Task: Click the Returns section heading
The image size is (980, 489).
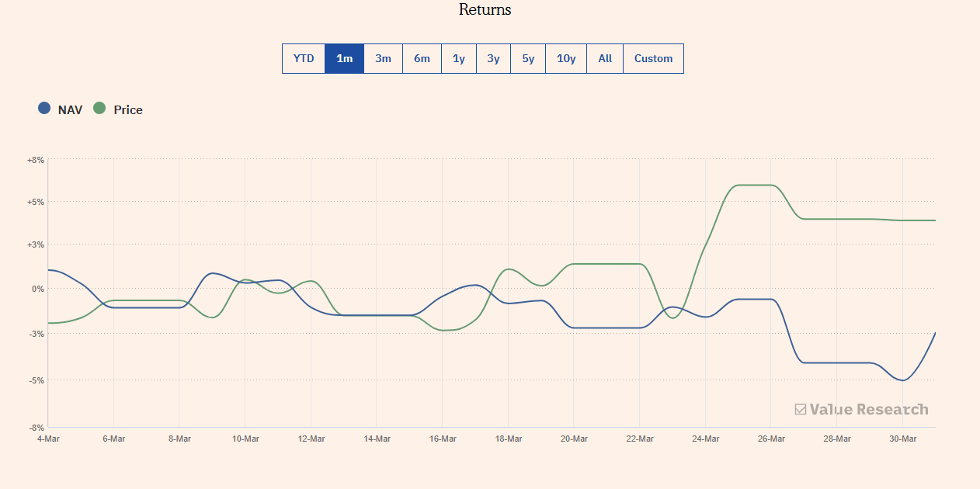Action: (x=485, y=10)
